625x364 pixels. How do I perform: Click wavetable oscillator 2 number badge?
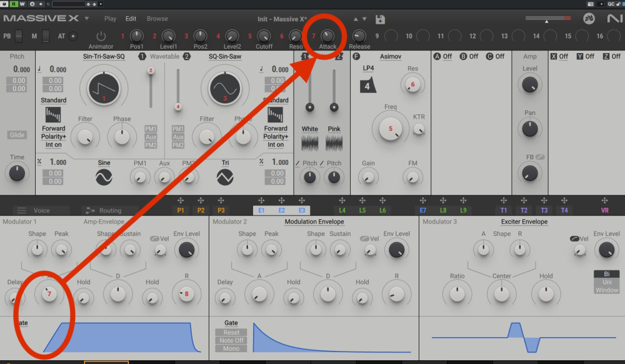click(x=186, y=56)
